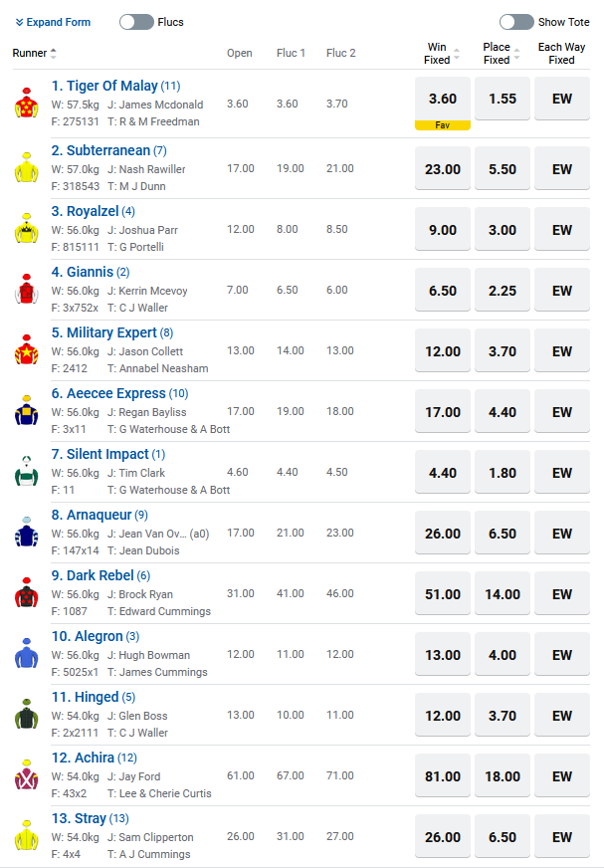
Task: Open the Subterranean runner link
Action: (107, 150)
